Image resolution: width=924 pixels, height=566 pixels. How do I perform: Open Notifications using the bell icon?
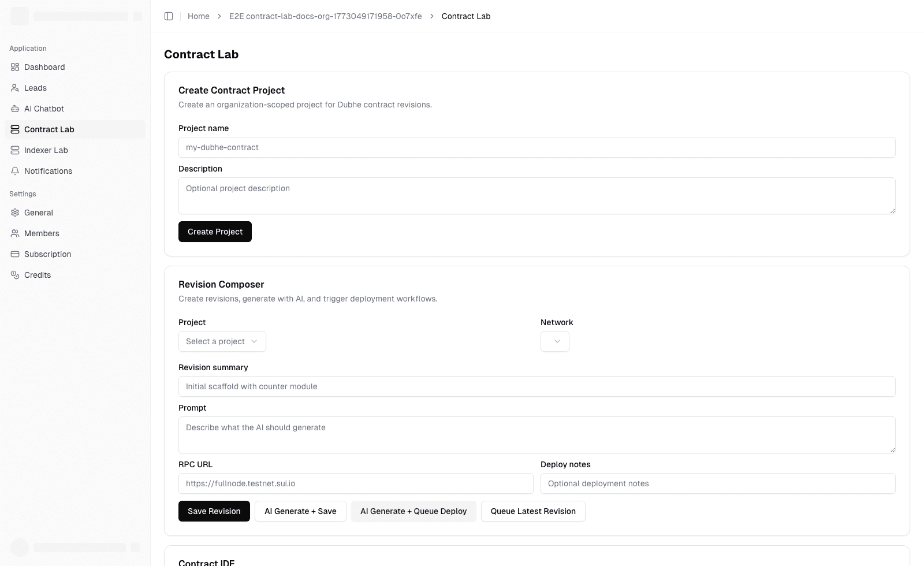tap(15, 171)
